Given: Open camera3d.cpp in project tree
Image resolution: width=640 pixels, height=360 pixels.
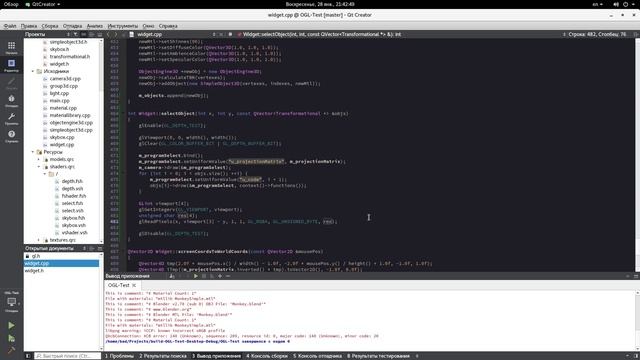Looking at the screenshot, I should point(65,78).
